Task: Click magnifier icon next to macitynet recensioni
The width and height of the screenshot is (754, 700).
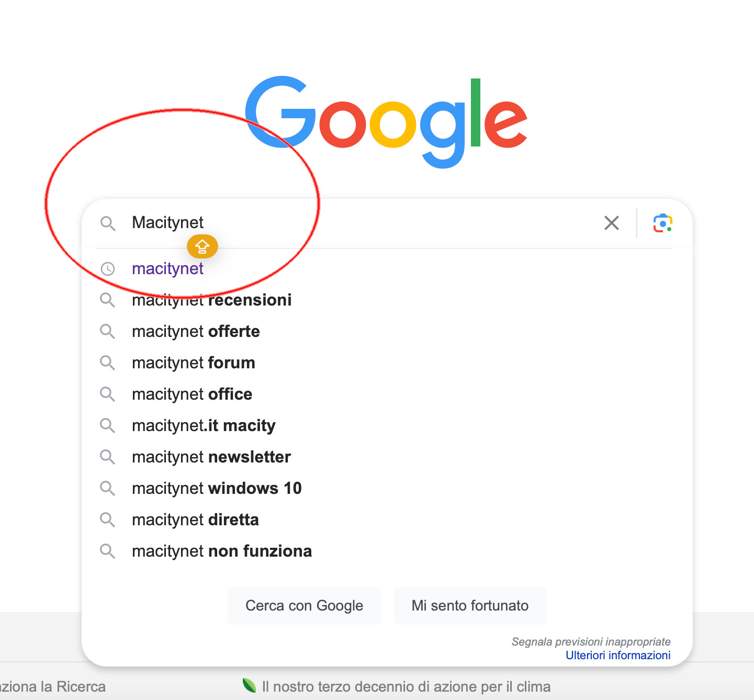Action: click(x=108, y=300)
